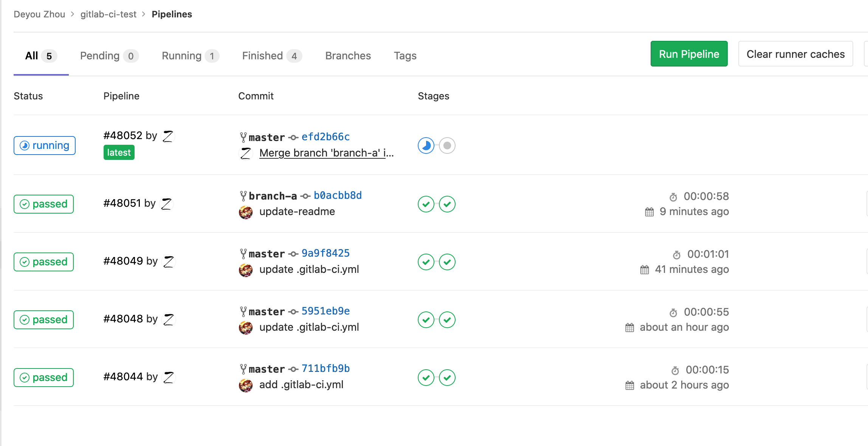Open Merge branch 'branch-a' commit message link
Screen dimensions: 868x446
(326, 153)
